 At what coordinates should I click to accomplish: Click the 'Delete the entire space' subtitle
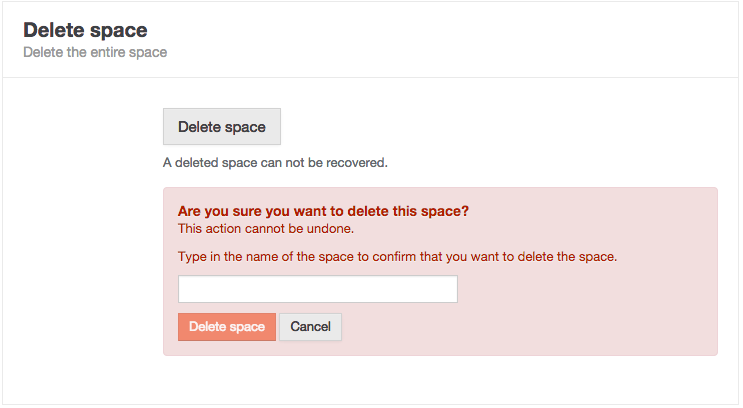[95, 52]
